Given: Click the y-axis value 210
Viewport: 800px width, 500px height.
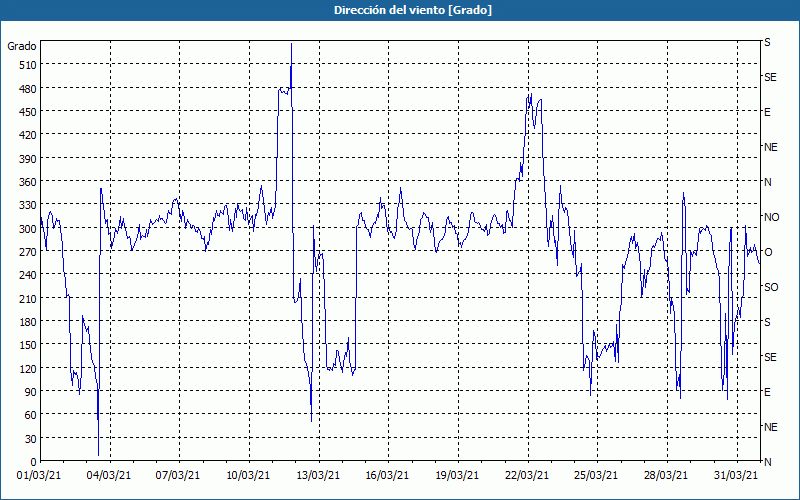Looking at the screenshot, I should point(27,298).
